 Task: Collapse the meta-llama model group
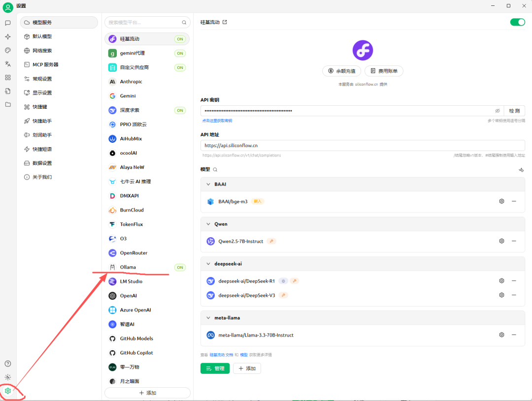[x=208, y=318]
